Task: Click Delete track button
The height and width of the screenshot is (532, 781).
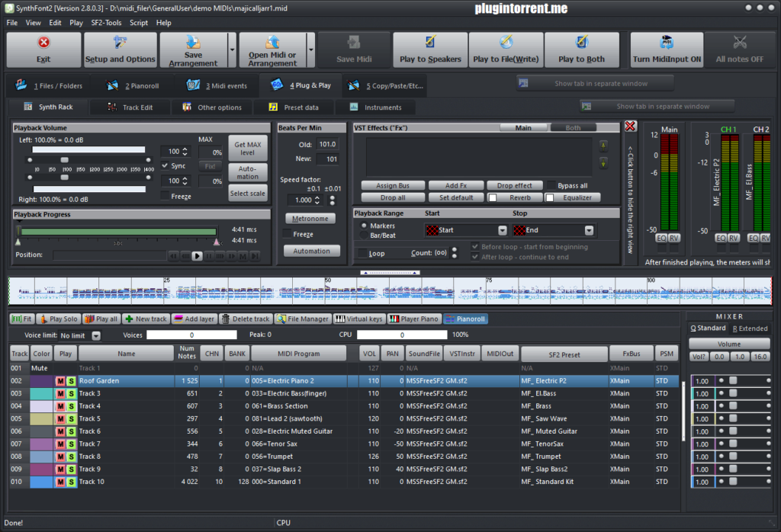Action: [x=245, y=319]
